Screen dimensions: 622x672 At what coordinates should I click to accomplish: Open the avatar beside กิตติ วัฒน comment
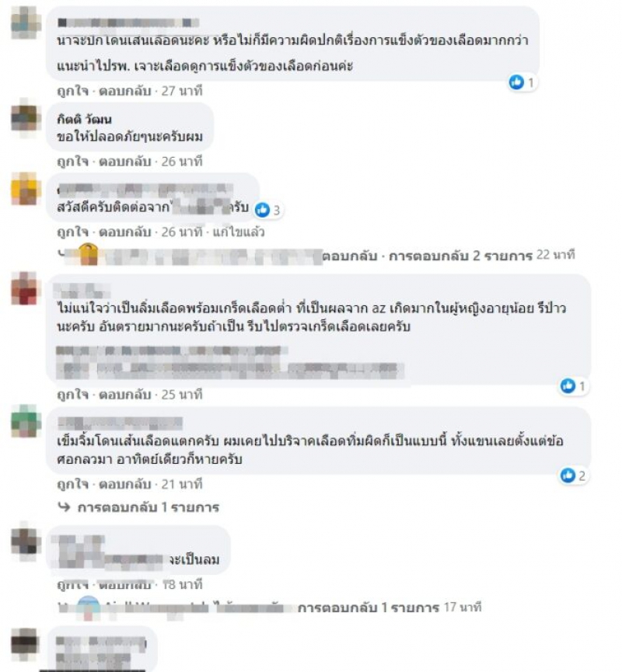(26, 118)
